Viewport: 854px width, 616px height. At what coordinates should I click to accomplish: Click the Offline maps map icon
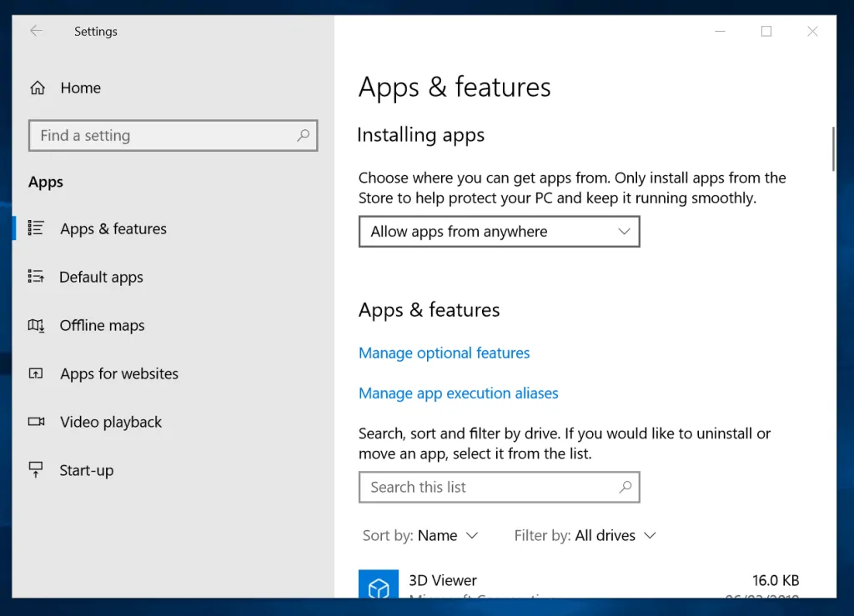[x=36, y=325]
